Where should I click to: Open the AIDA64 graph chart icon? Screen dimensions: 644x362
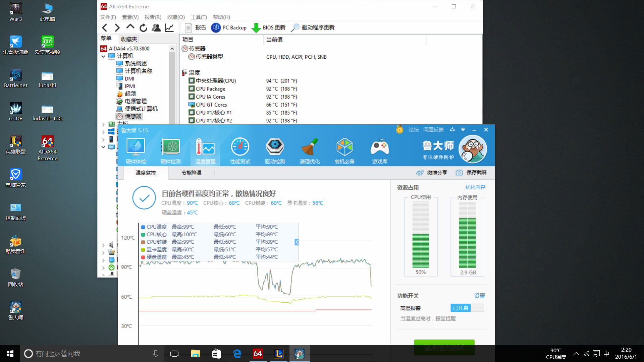tap(169, 28)
